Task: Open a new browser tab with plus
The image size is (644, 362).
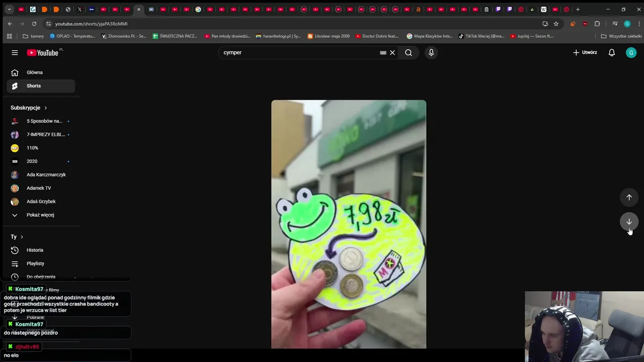Action: pos(578,9)
